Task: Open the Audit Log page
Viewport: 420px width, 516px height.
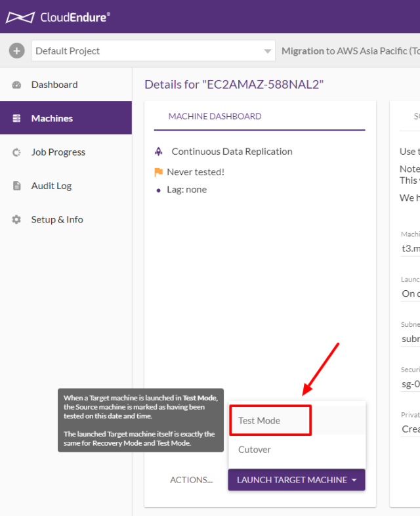Action: 51,186
